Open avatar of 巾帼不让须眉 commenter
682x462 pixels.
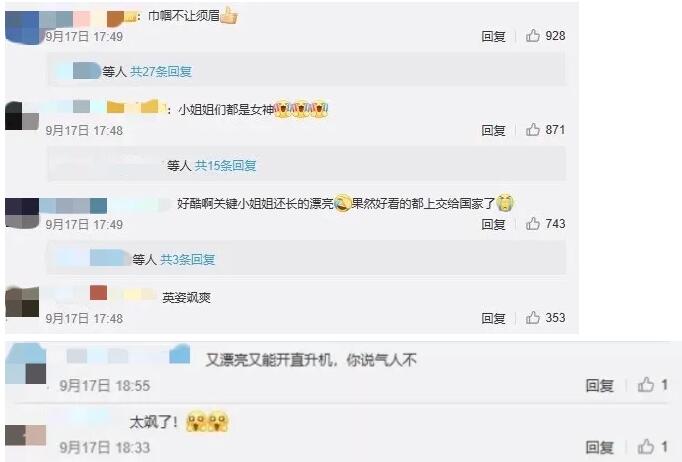22,28
